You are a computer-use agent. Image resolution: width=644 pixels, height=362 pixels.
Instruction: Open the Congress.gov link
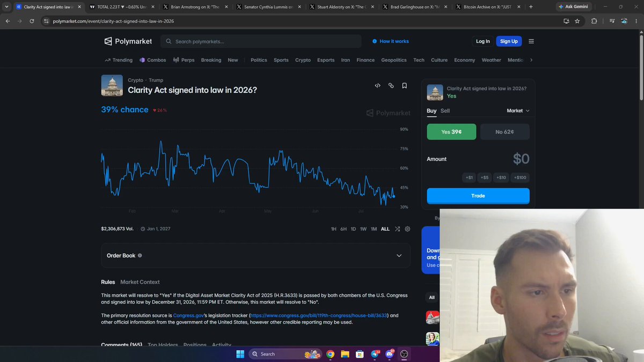188,315
